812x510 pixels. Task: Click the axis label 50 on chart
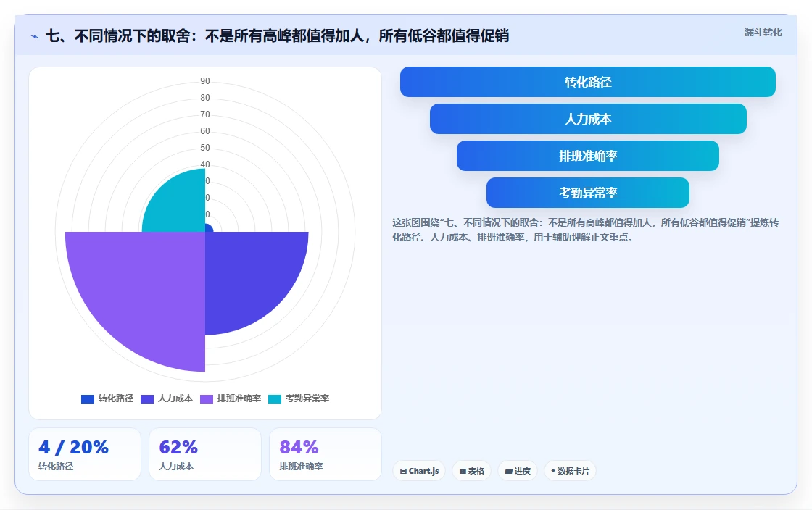coord(205,148)
